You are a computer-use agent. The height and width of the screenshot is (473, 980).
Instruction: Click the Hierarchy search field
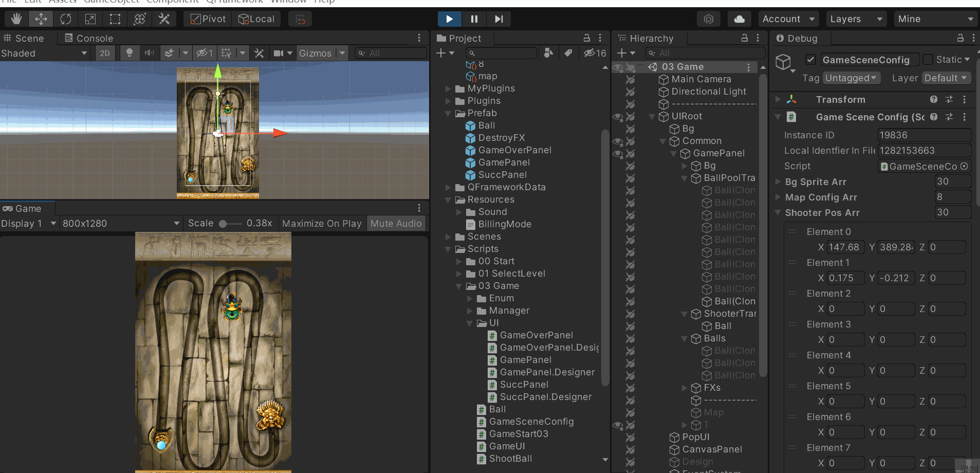(x=704, y=53)
